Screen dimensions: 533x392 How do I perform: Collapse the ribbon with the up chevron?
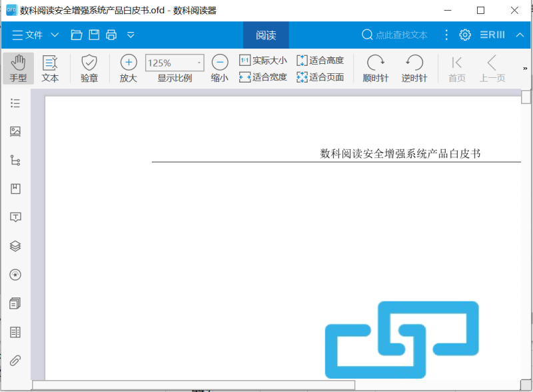520,35
